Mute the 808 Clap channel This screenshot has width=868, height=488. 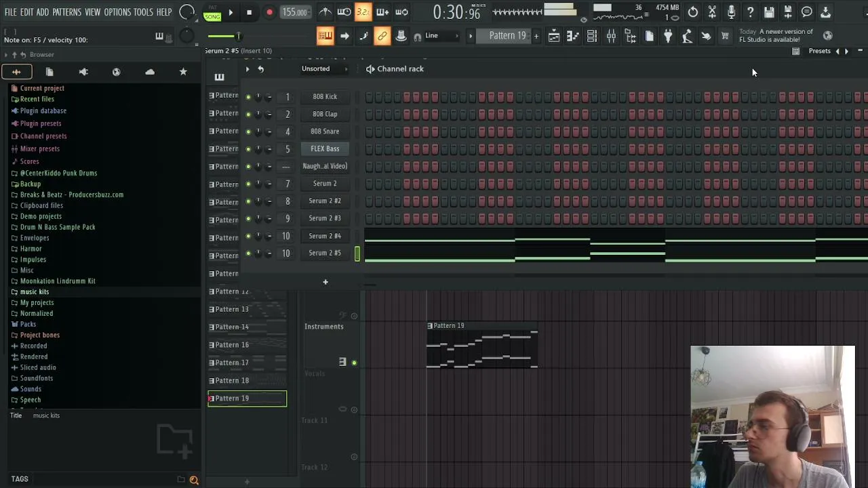[248, 115]
